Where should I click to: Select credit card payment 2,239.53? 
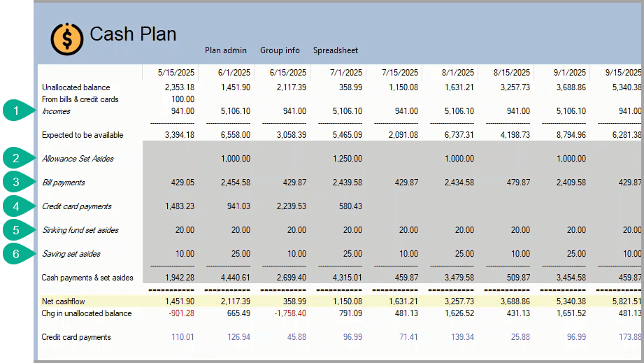tap(291, 206)
